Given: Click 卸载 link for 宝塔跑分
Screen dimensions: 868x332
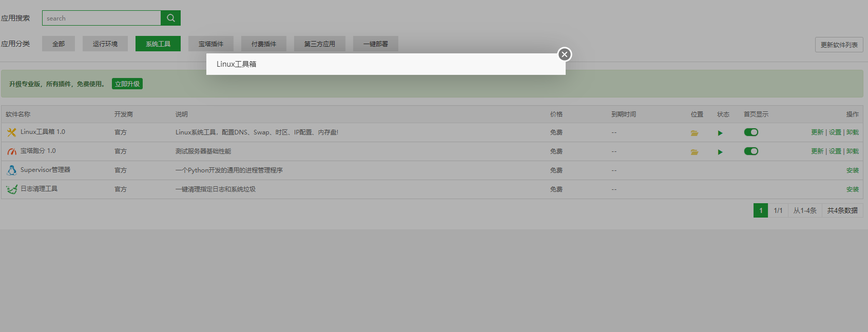Looking at the screenshot, I should [853, 151].
